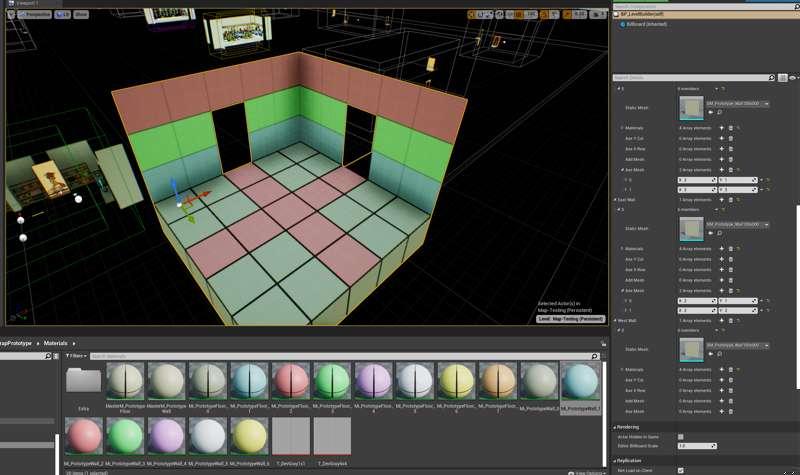This screenshot has width=800, height=475.
Task: Click the sources panel search magnifier
Action: [x=48, y=356]
